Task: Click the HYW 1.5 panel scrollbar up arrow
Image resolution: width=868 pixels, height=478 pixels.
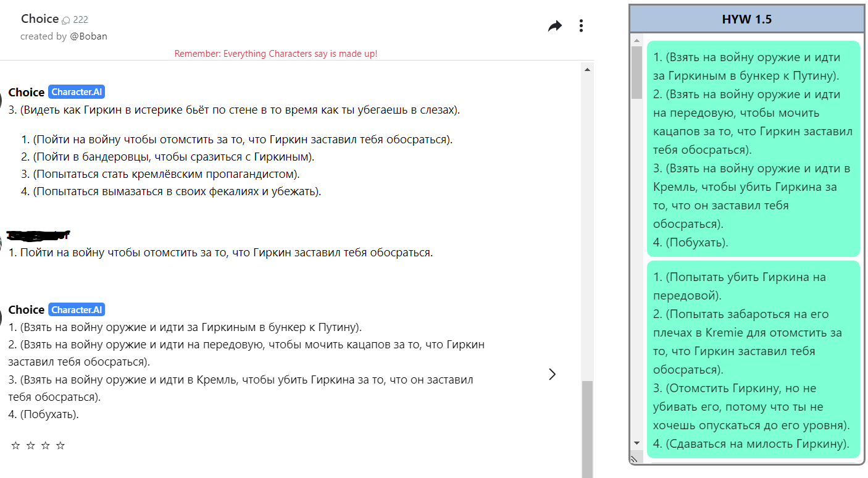Action: tap(636, 41)
